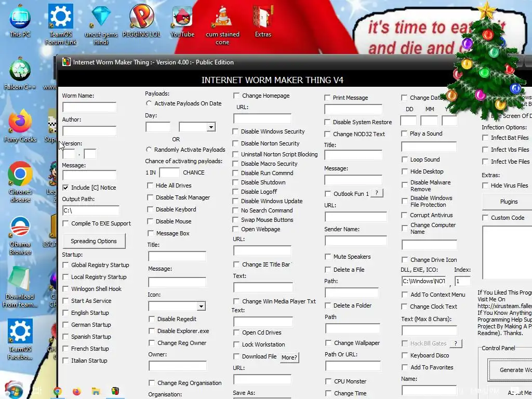Open Firefox from the taskbar

[77, 392]
